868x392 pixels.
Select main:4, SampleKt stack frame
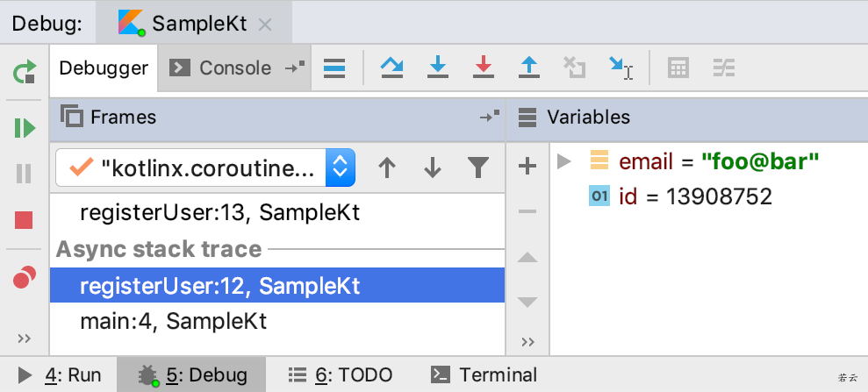(173, 321)
